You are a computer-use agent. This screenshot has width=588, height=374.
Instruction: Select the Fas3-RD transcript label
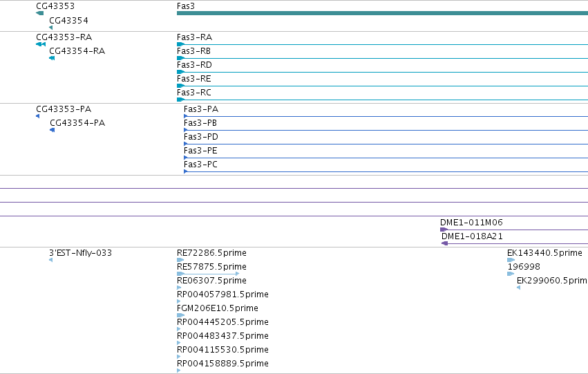tap(194, 65)
